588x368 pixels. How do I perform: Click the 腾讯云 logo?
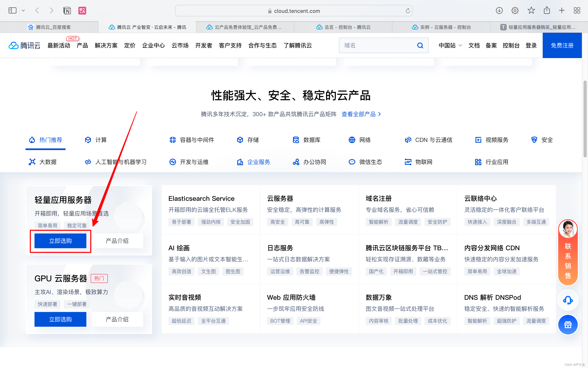click(x=24, y=46)
